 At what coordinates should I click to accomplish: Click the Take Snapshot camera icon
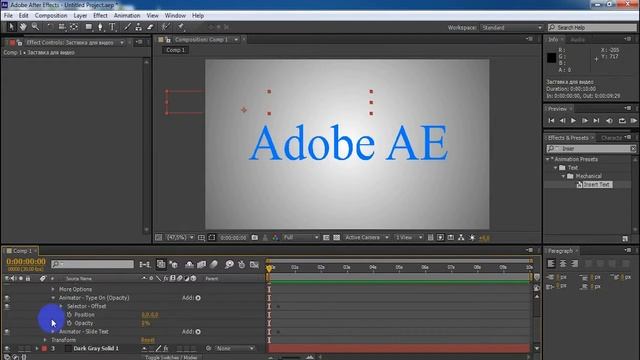[255, 237]
